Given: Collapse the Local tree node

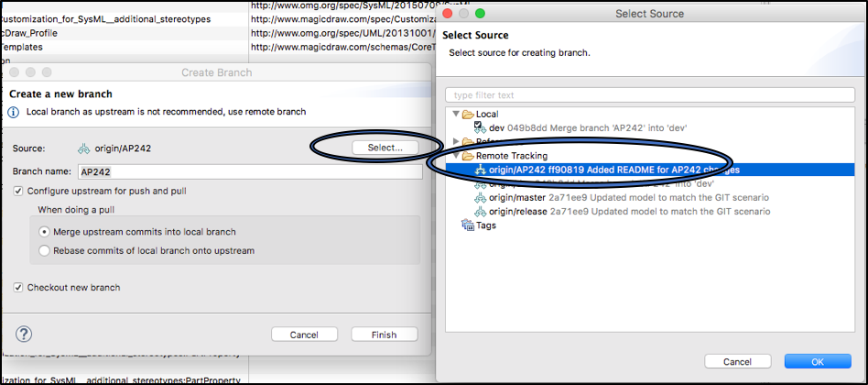Looking at the screenshot, I should coord(456,115).
